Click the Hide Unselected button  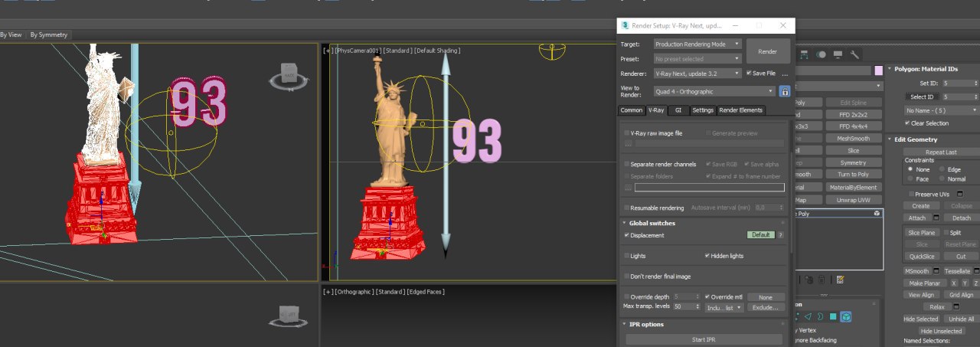pyautogui.click(x=941, y=331)
